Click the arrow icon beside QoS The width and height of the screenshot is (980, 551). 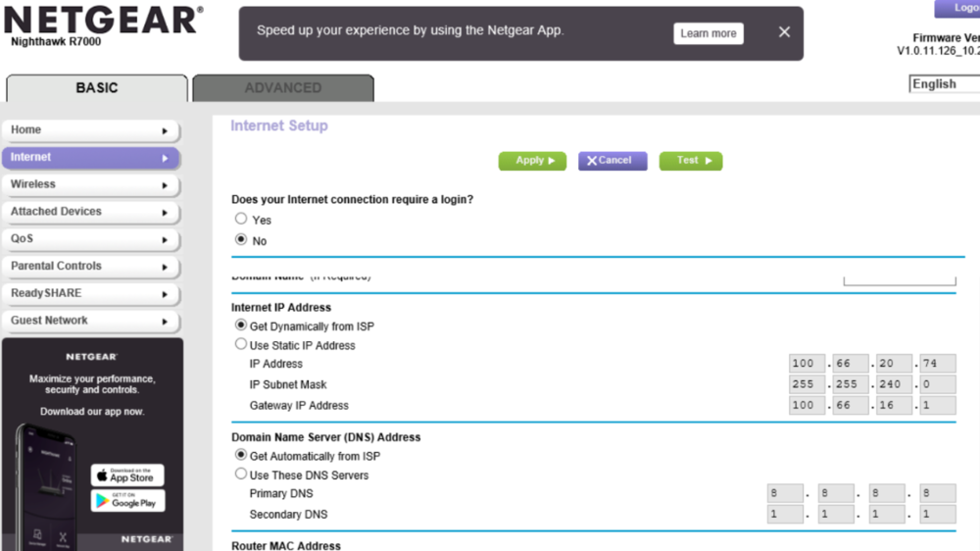(x=165, y=239)
